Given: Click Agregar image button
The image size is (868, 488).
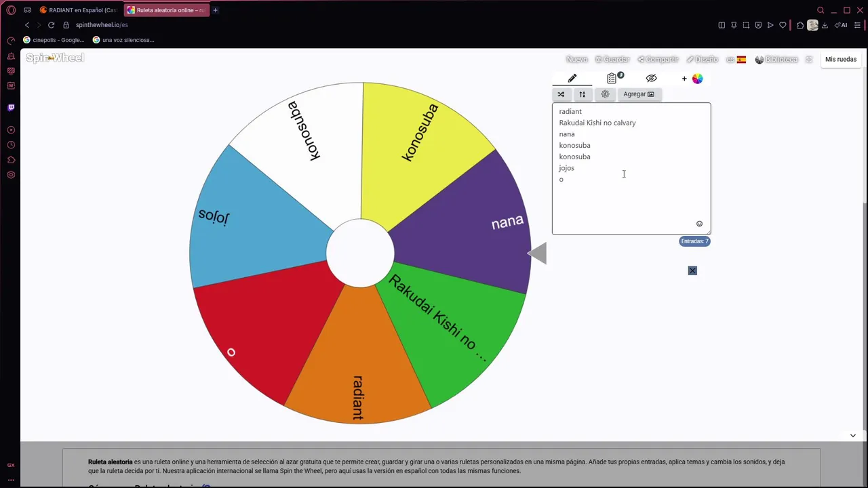Looking at the screenshot, I should click(x=639, y=94).
